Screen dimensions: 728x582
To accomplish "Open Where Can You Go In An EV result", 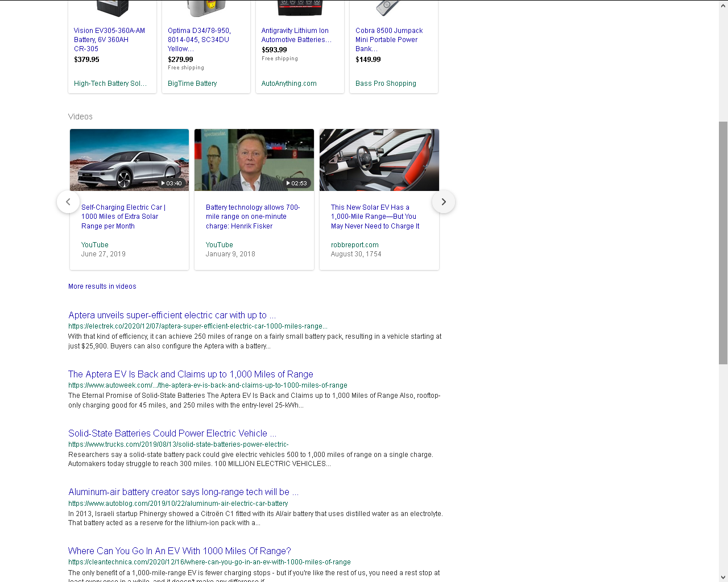I will (180, 551).
